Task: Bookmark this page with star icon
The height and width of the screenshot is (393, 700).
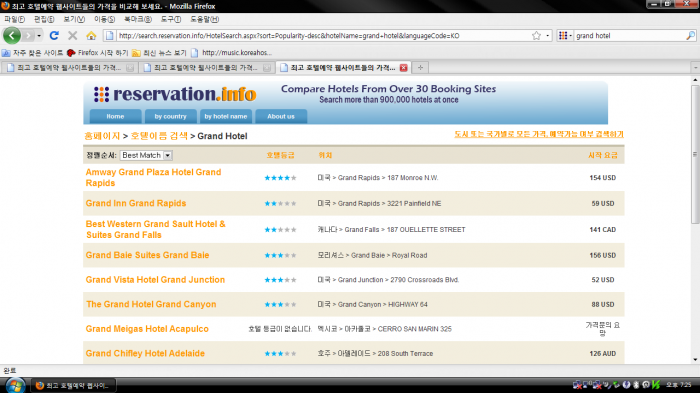Action: [x=536, y=35]
